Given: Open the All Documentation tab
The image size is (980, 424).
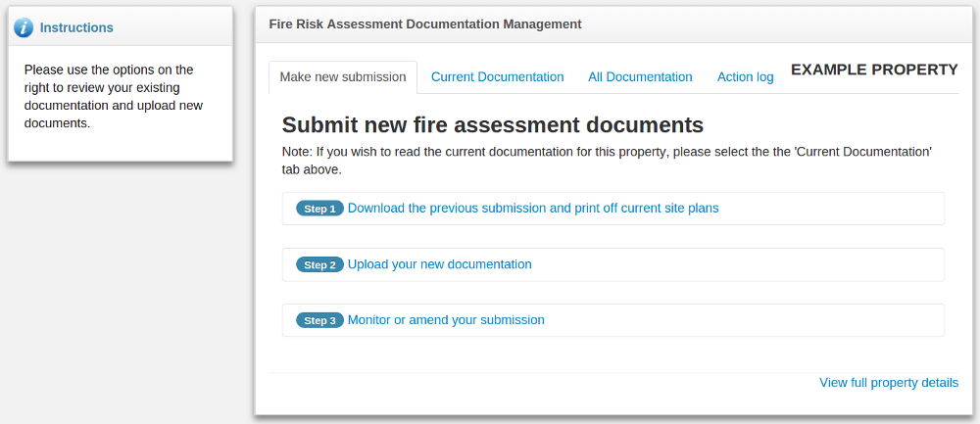Looking at the screenshot, I should pos(640,76).
